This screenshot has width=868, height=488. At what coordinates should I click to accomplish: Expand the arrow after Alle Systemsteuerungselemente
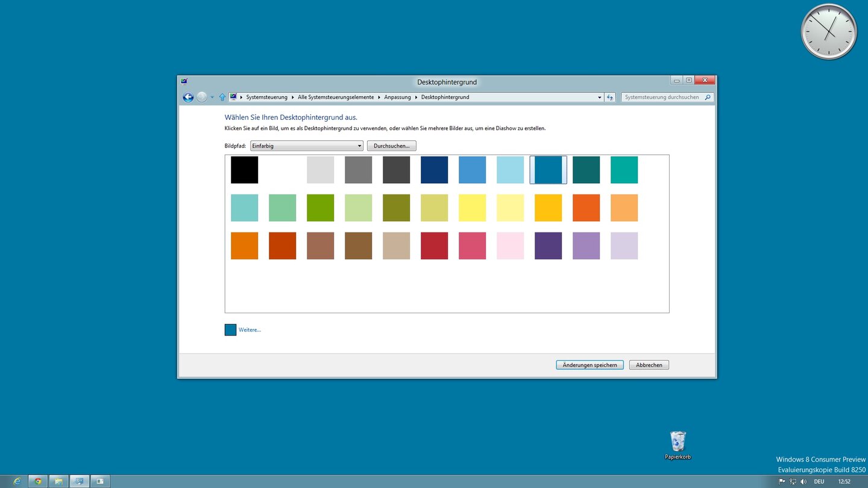pos(379,97)
